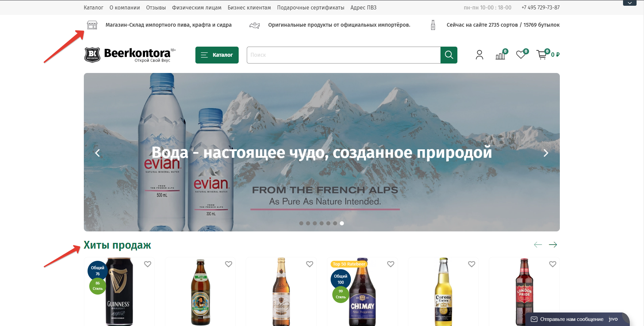Open the 'Адрес ПВЗ' menu item
Image resolution: width=644 pixels, height=326 pixels.
coord(363,7)
